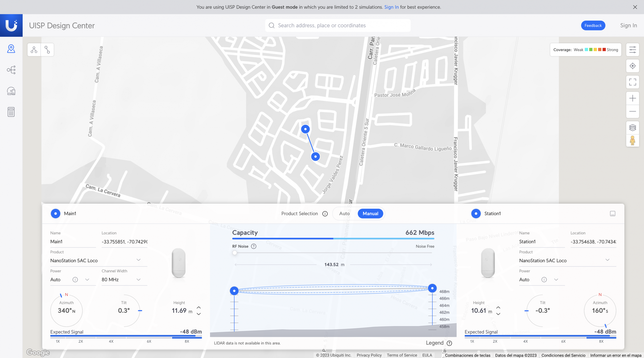This screenshot has width=644, height=358.
Task: Open map settings sliders icon
Action: [x=632, y=50]
